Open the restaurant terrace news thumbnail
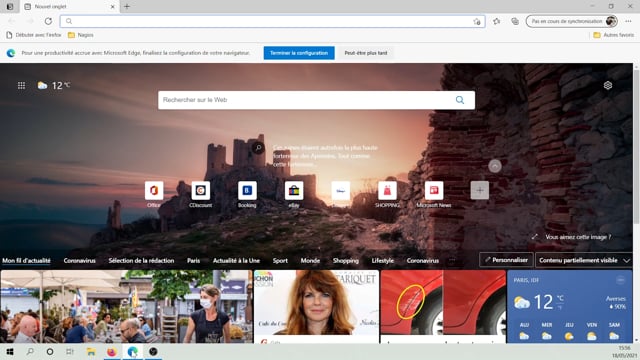 pos(127,306)
